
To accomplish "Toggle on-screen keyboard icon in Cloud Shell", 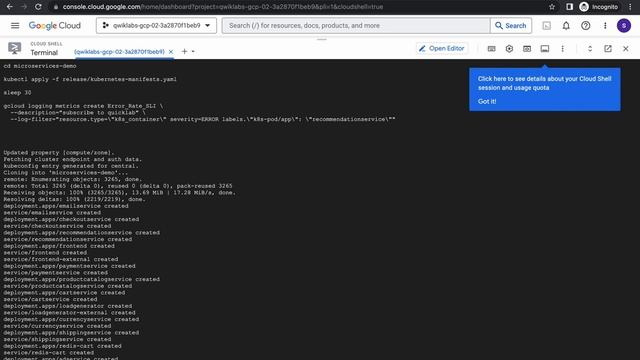I will coord(491,49).
